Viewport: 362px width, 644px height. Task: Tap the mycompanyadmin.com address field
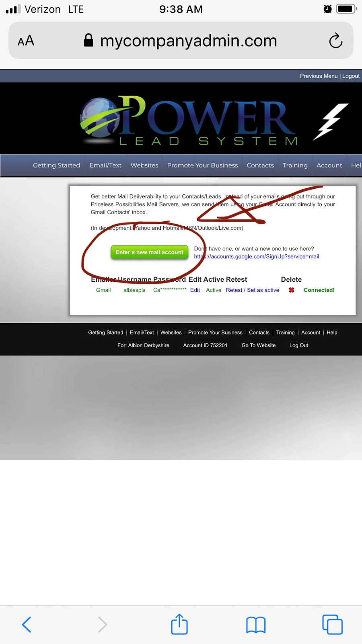pyautogui.click(x=181, y=41)
